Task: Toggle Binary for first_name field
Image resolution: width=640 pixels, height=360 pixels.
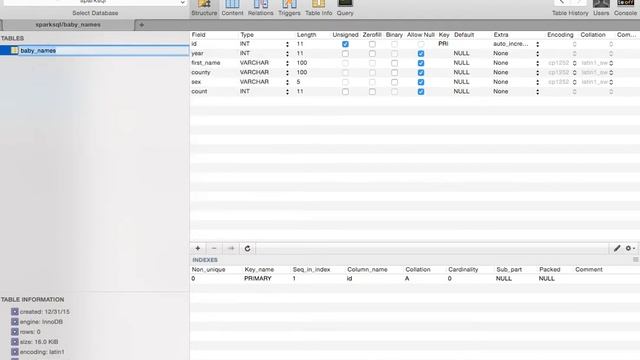Action: coord(394,63)
